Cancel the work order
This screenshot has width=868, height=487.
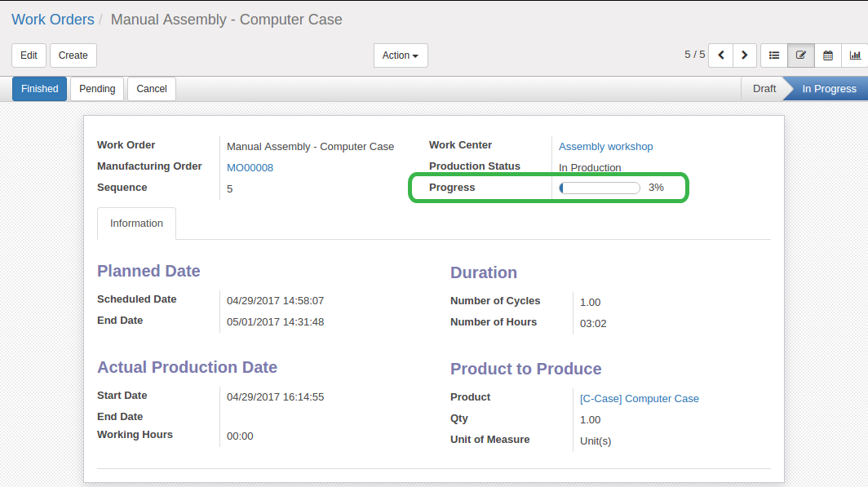coord(152,89)
